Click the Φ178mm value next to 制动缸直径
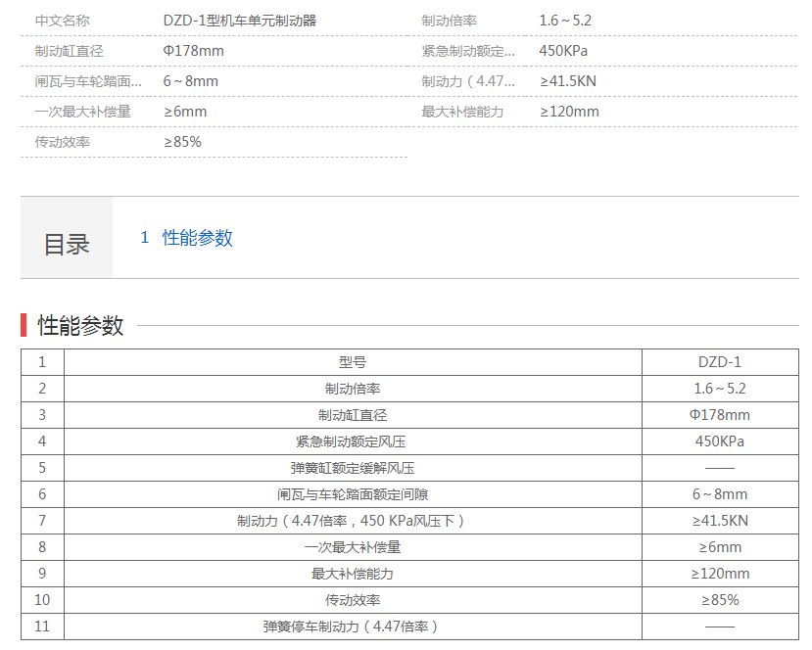812x650 pixels. [193, 50]
